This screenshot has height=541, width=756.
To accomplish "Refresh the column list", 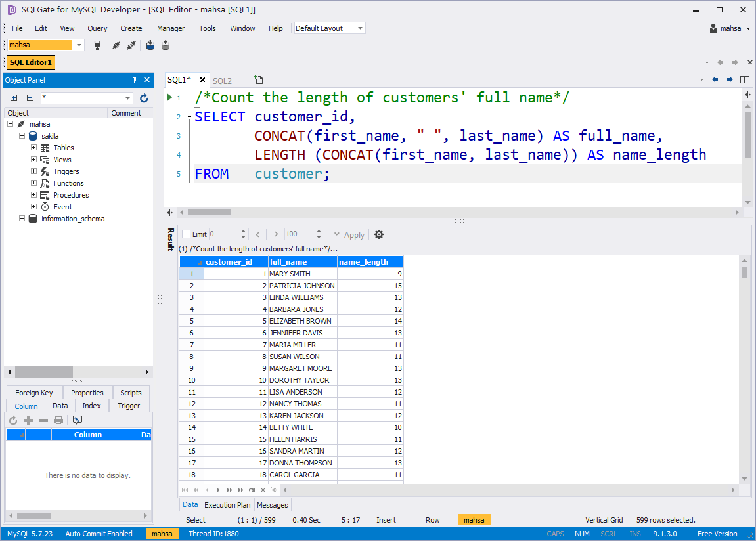I will (x=13, y=421).
